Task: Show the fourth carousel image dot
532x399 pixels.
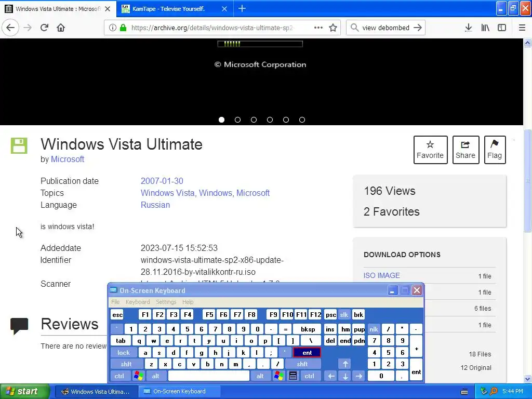Action: click(270, 120)
